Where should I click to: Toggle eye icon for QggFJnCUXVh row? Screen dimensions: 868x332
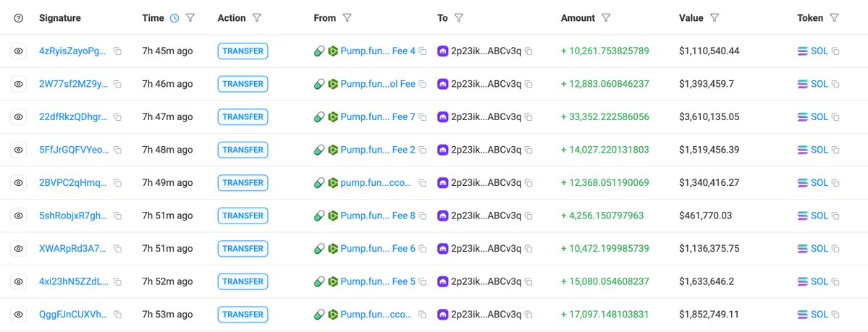[x=18, y=315]
